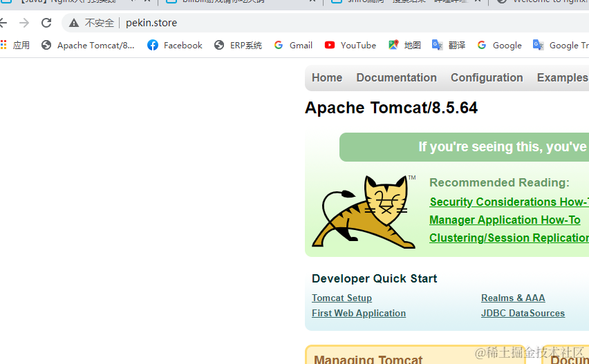Click the Managing Tomcat section heading

tap(368, 359)
